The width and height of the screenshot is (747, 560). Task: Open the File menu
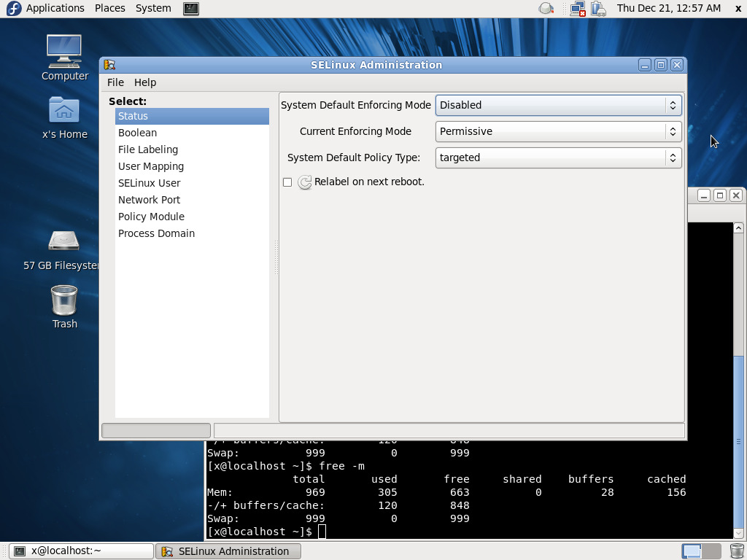tap(115, 82)
